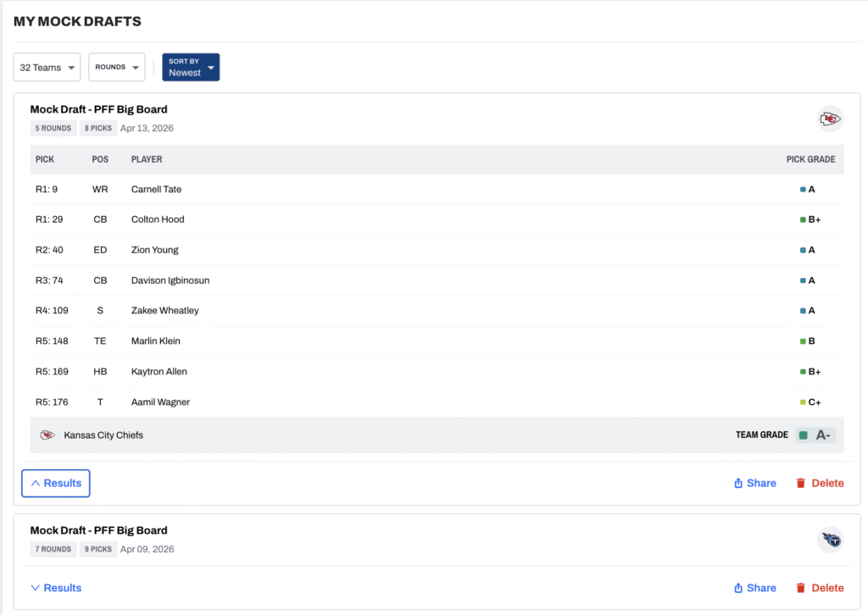Click the trash icon for Chiefs draft
This screenshot has width=868, height=615.
pos(800,484)
